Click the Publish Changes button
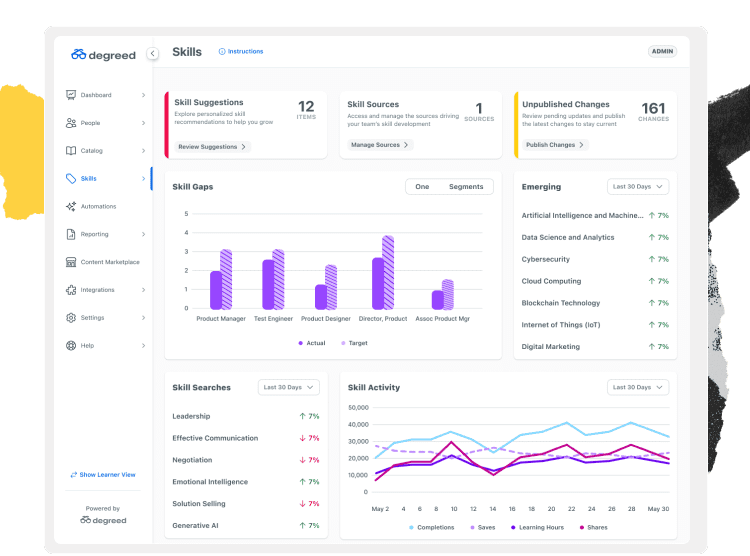750x556 pixels. click(x=555, y=145)
